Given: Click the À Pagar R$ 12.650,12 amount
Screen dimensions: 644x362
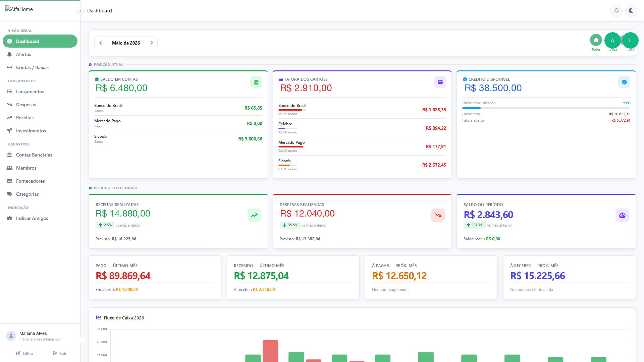Looking at the screenshot, I should [x=399, y=276].
